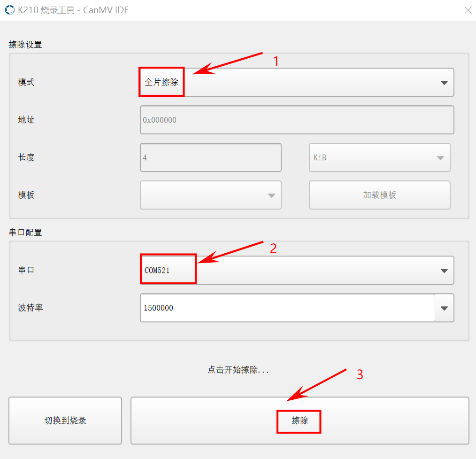Open the 模式 dropdown showing 全片擦除
Image resolution: width=476 pixels, height=459 pixels.
(297, 82)
